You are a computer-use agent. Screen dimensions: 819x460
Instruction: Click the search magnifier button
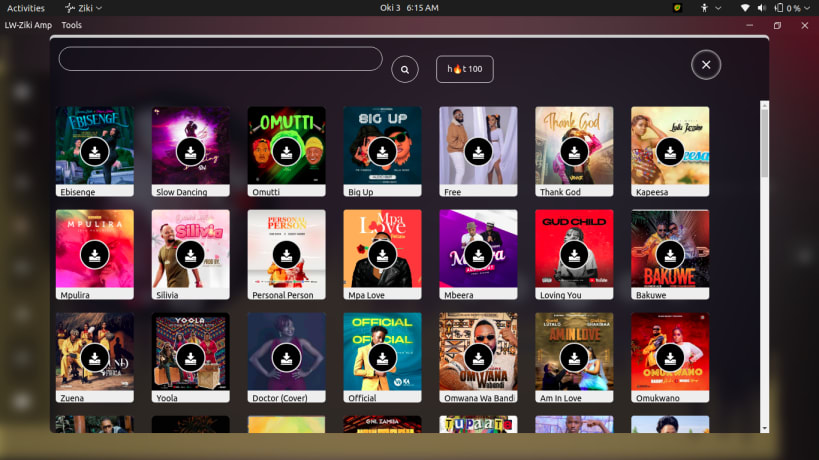tap(405, 69)
